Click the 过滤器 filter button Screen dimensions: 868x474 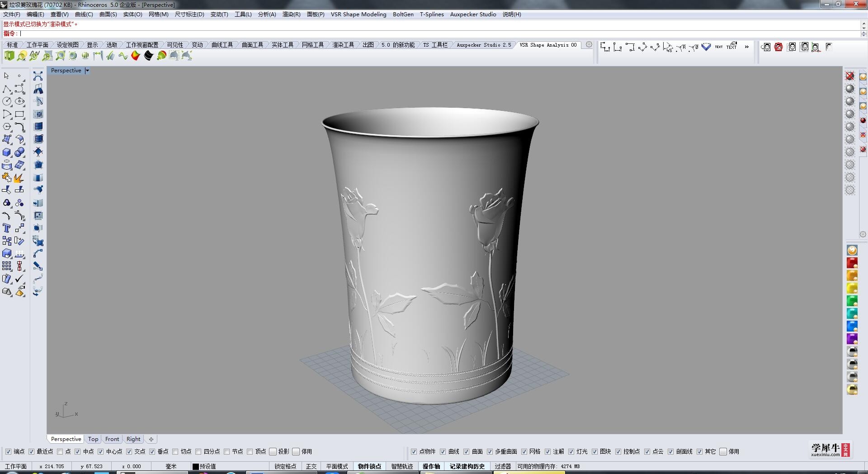pos(503,466)
